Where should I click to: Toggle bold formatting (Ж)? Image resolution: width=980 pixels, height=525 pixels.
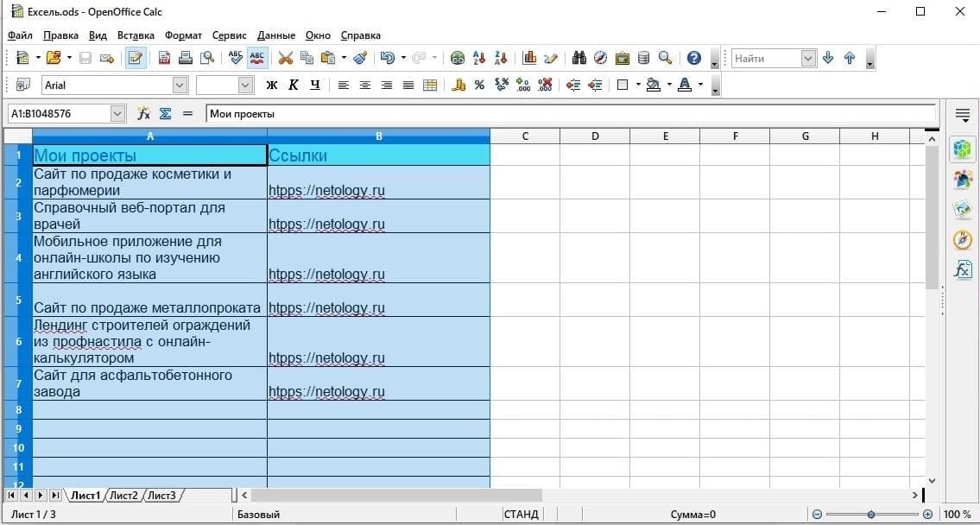[x=272, y=85]
